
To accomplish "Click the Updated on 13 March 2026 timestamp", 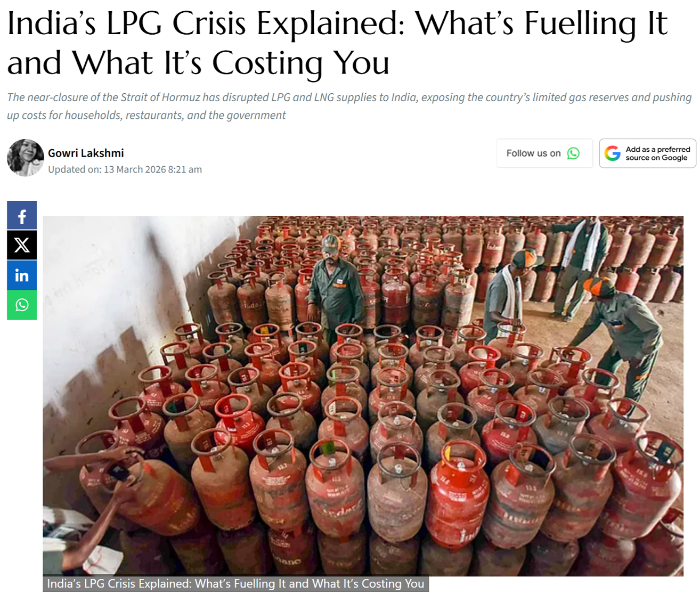I will click(x=125, y=169).
